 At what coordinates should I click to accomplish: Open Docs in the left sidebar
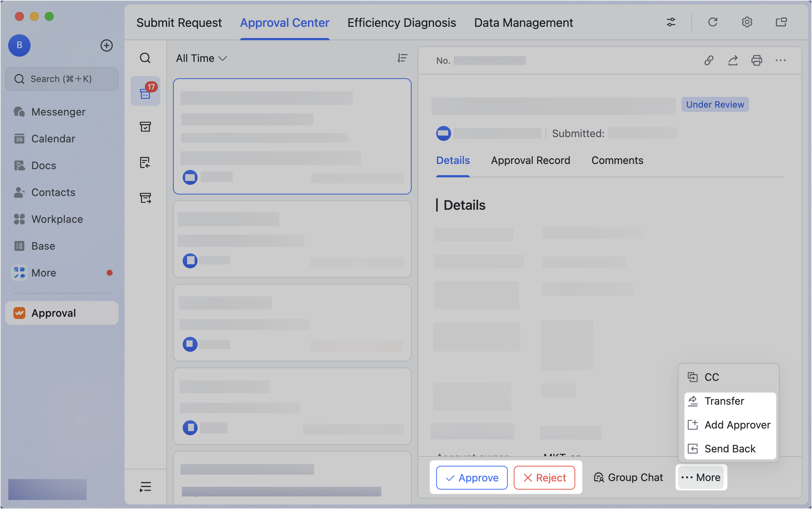62,165
